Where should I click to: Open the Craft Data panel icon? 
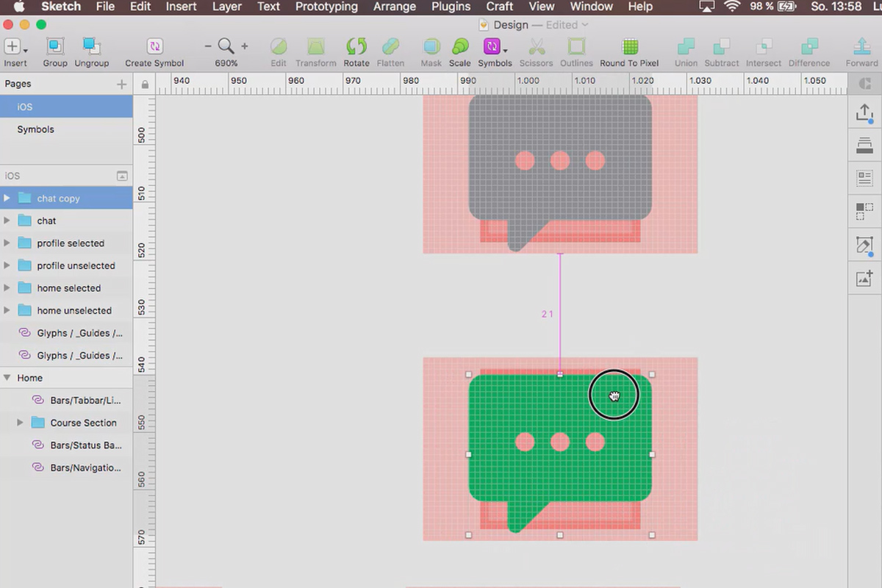pos(864,178)
